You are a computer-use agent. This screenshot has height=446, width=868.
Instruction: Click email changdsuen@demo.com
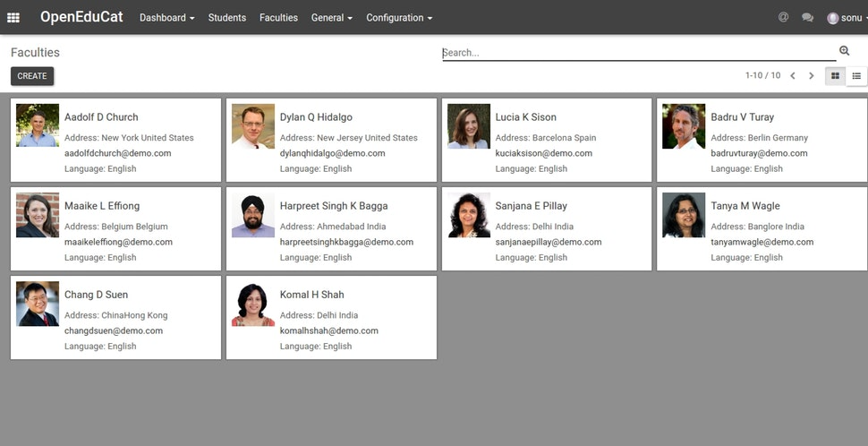(114, 330)
